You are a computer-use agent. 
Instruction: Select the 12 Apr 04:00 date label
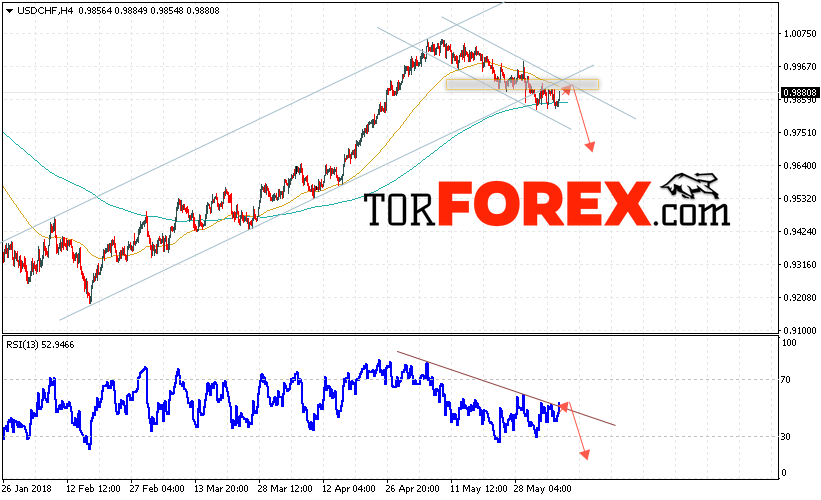click(349, 488)
